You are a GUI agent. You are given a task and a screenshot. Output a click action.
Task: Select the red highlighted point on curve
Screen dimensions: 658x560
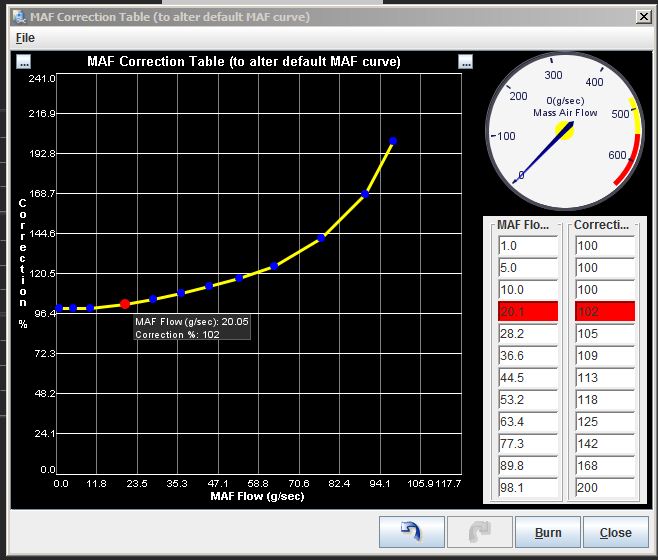[124, 303]
